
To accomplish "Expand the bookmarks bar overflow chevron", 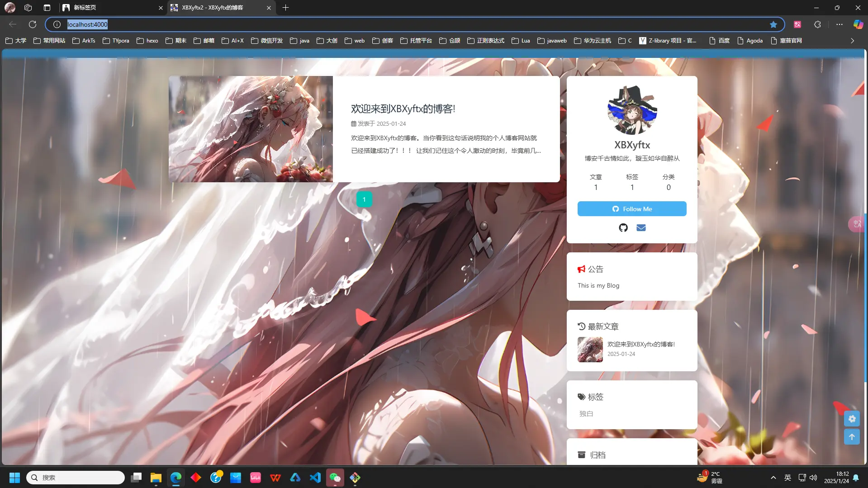I will pos(853,41).
